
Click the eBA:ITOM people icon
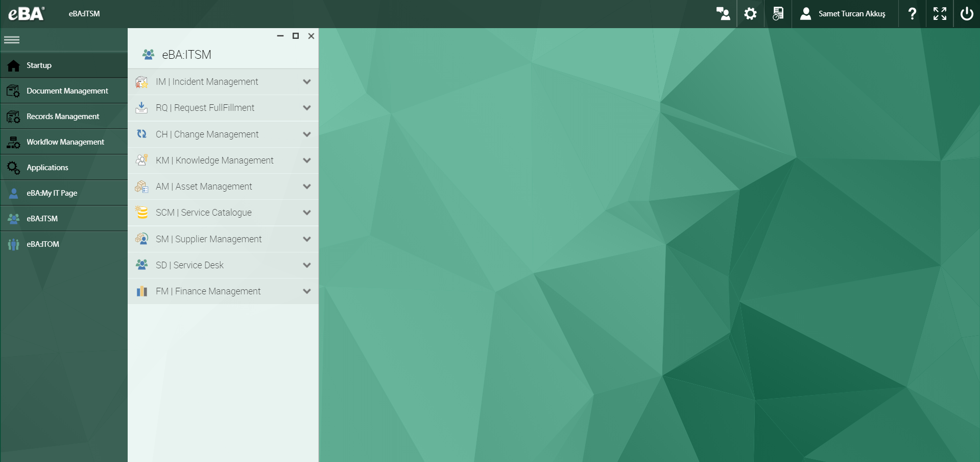[x=14, y=244]
